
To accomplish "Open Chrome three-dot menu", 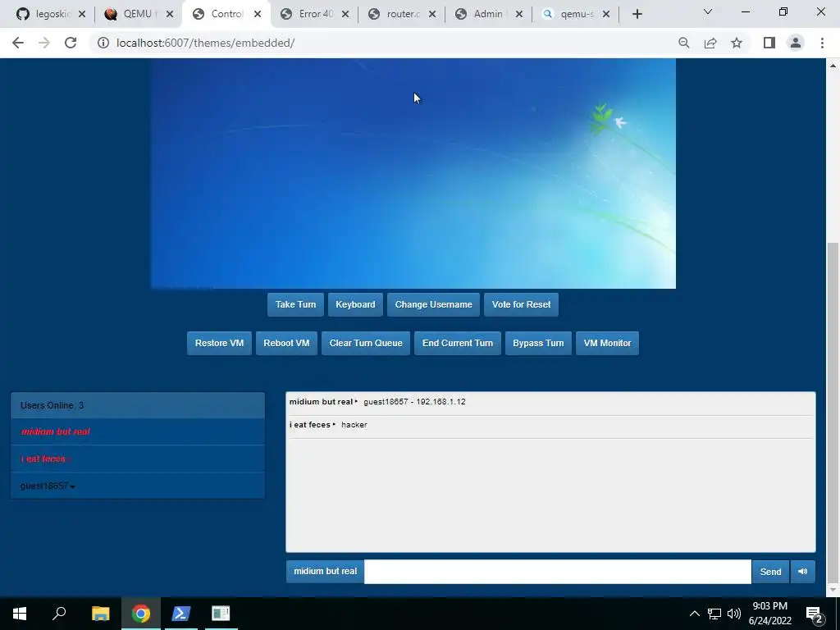I will 822,43.
